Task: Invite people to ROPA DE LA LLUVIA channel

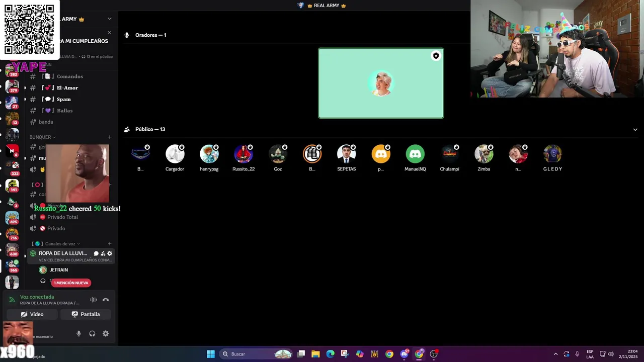Action: click(103, 253)
